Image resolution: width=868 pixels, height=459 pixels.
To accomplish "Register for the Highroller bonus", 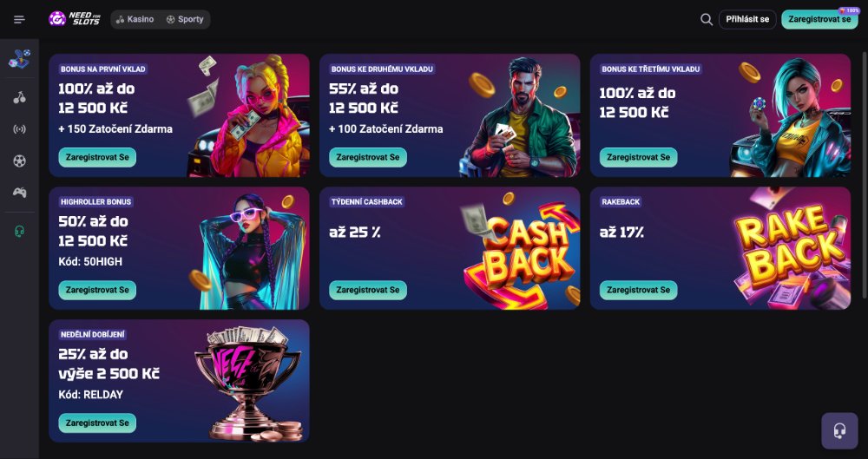I will tap(98, 290).
